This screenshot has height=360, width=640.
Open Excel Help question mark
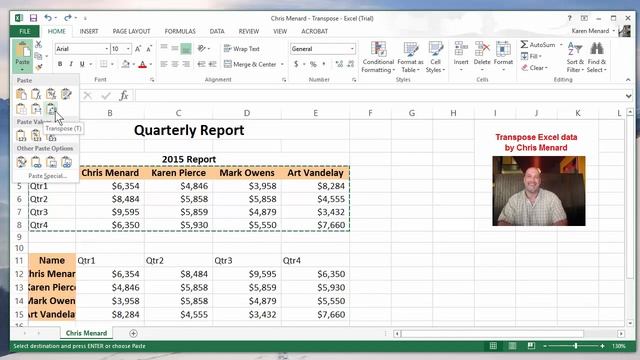[569, 18]
